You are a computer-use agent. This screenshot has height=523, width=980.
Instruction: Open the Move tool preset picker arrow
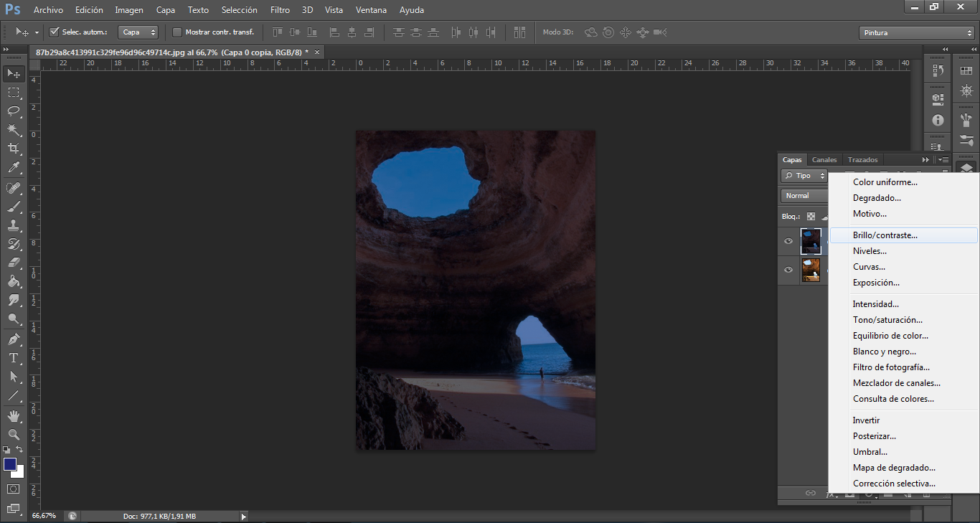tap(37, 33)
